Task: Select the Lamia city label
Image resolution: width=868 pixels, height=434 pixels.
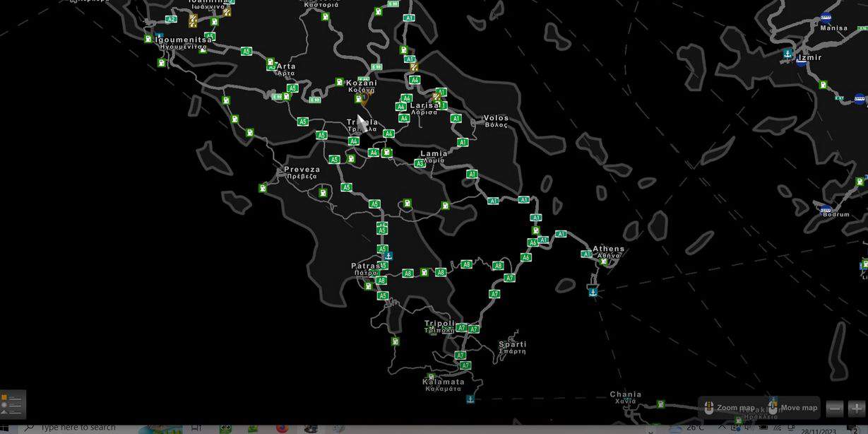Action: pos(434,154)
